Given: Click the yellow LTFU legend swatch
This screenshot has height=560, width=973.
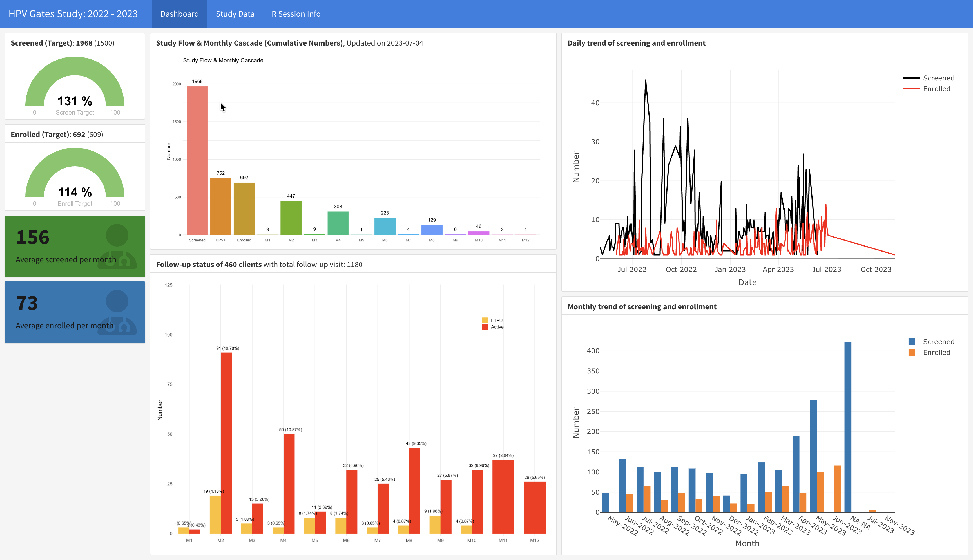Looking at the screenshot, I should click(485, 321).
